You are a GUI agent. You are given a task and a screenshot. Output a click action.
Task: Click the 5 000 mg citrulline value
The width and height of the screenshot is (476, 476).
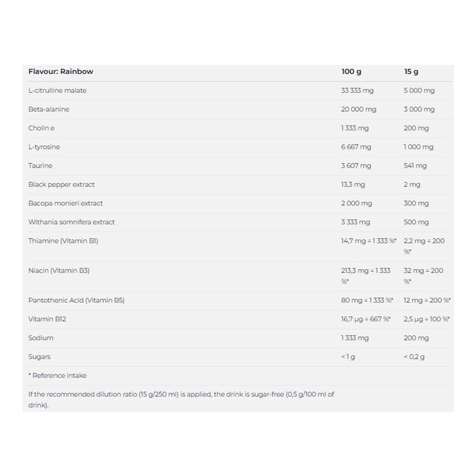pyautogui.click(x=419, y=90)
